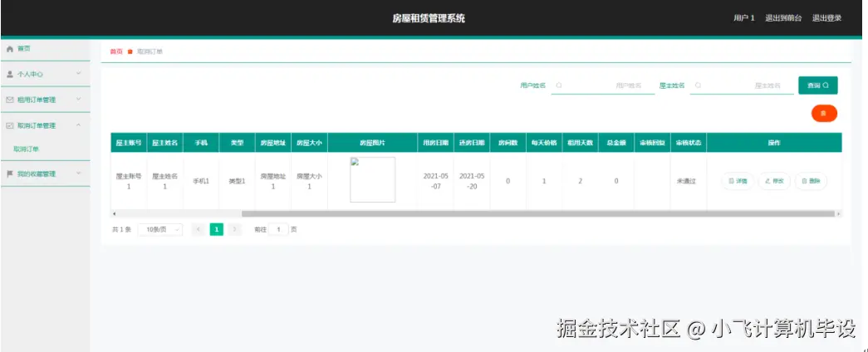
Task: Click the broken 房屋图片 thumbnail in the row
Action: (373, 179)
